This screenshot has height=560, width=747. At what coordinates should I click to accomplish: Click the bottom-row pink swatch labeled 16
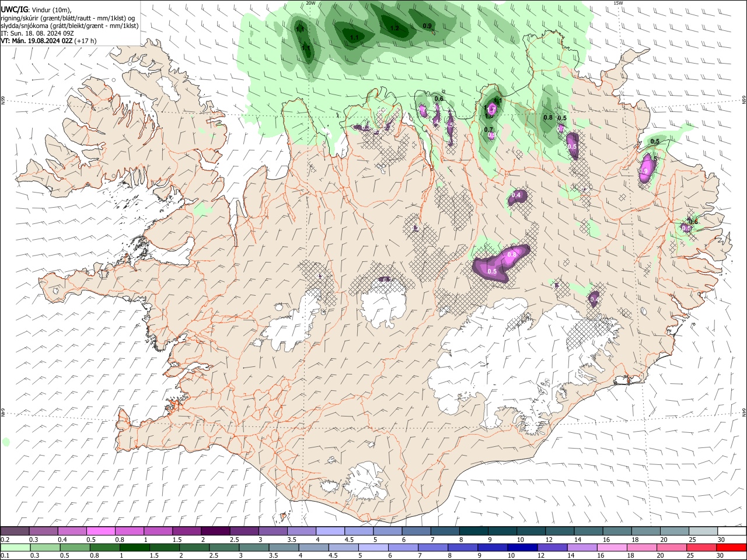[611, 547]
